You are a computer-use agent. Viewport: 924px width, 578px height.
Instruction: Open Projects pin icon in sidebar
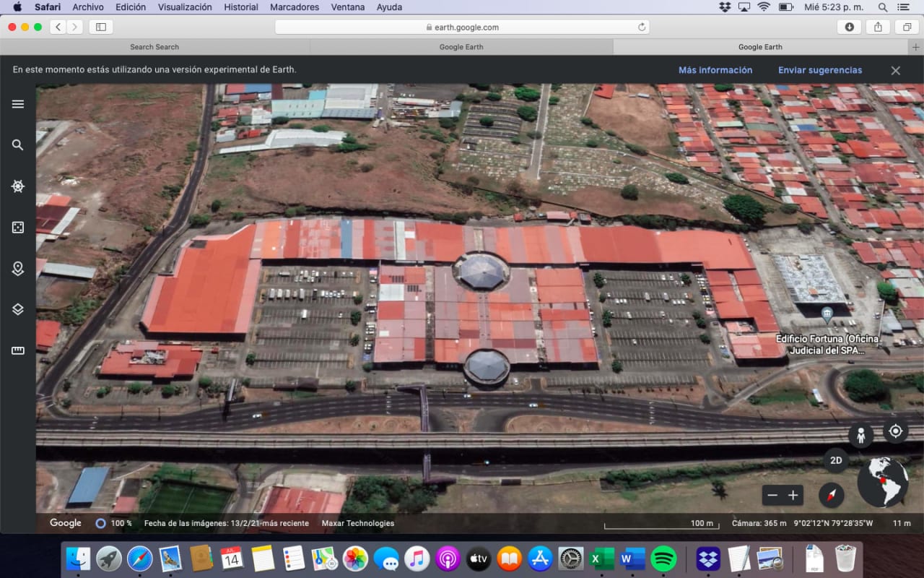tap(18, 269)
